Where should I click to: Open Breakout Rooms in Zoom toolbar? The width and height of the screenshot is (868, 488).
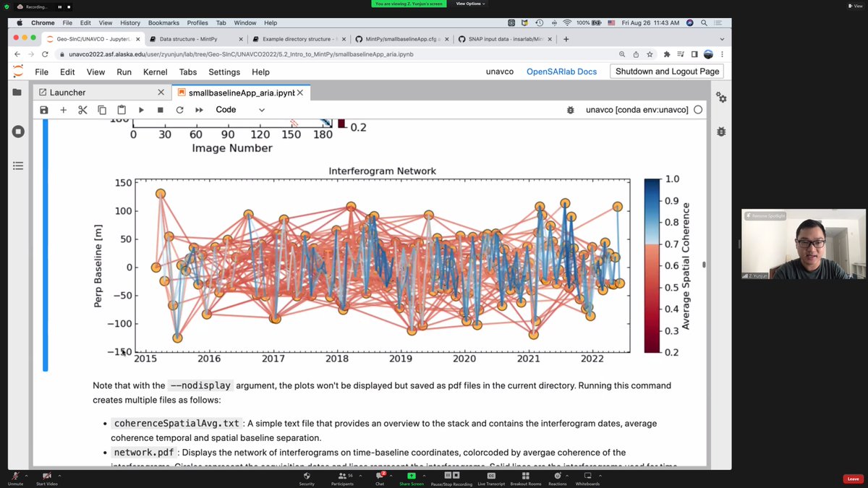525,479
